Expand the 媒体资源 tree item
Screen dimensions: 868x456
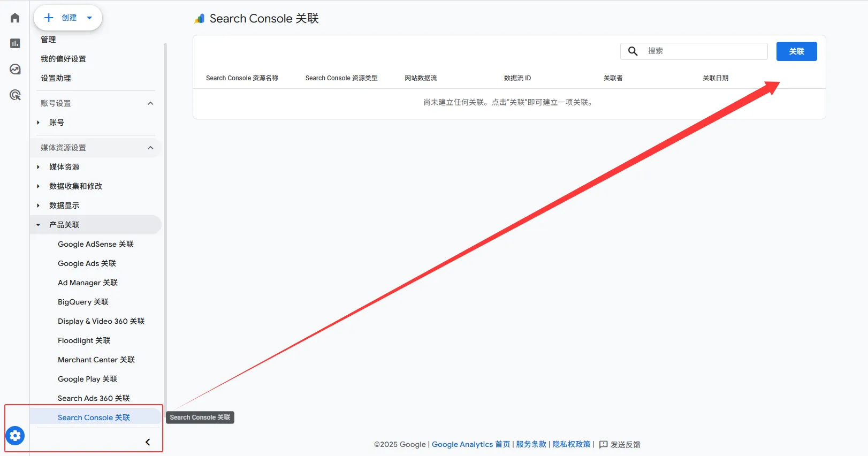[x=38, y=167]
